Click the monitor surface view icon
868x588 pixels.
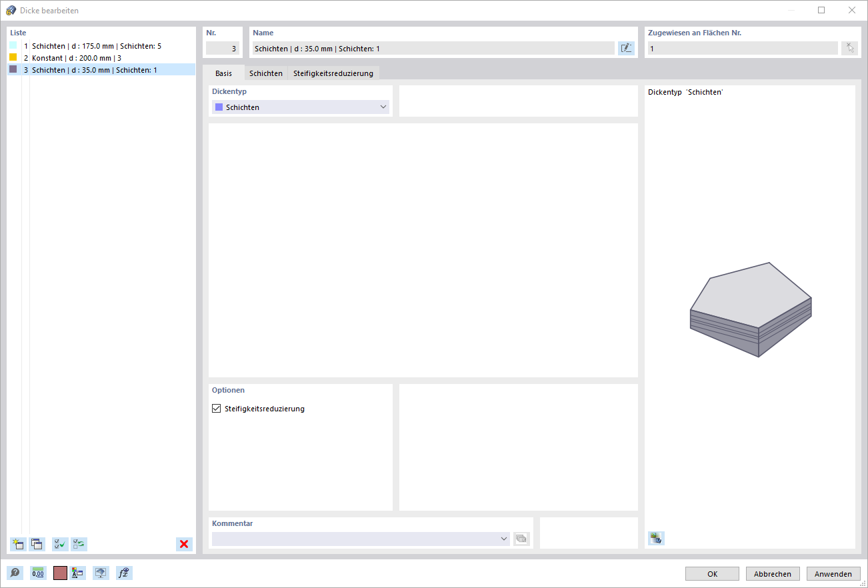click(101, 573)
